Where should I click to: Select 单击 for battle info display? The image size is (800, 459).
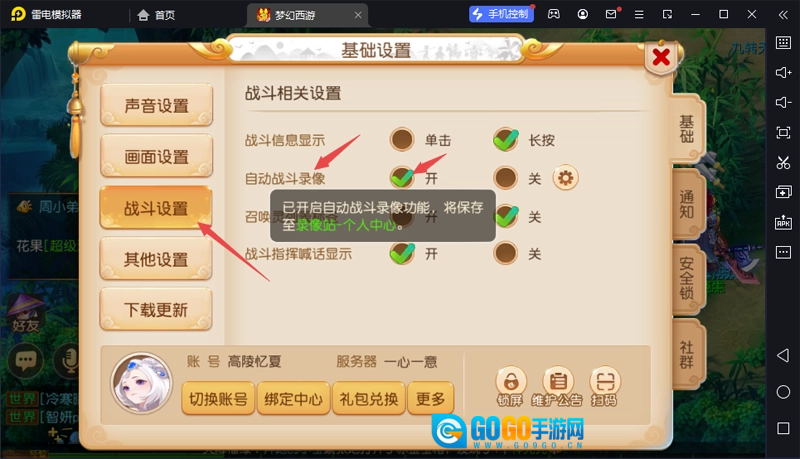(402, 140)
